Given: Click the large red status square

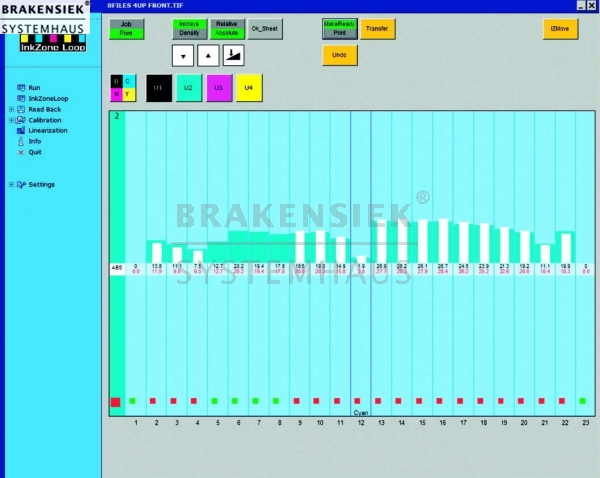Looking at the screenshot, I should point(116,402).
